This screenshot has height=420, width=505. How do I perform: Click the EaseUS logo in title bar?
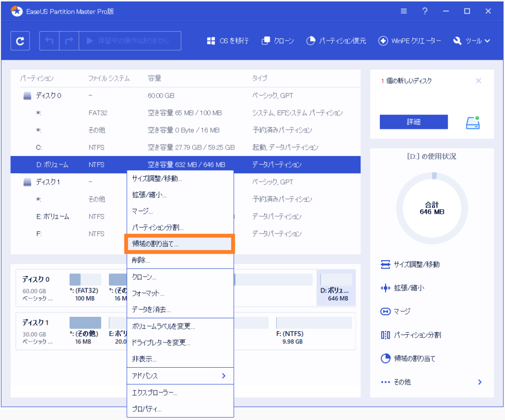[17, 11]
